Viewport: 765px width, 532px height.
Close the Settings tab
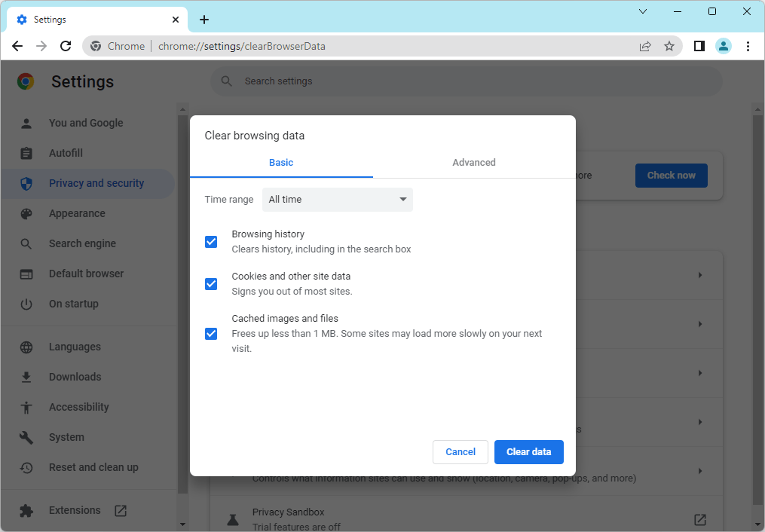pos(176,20)
